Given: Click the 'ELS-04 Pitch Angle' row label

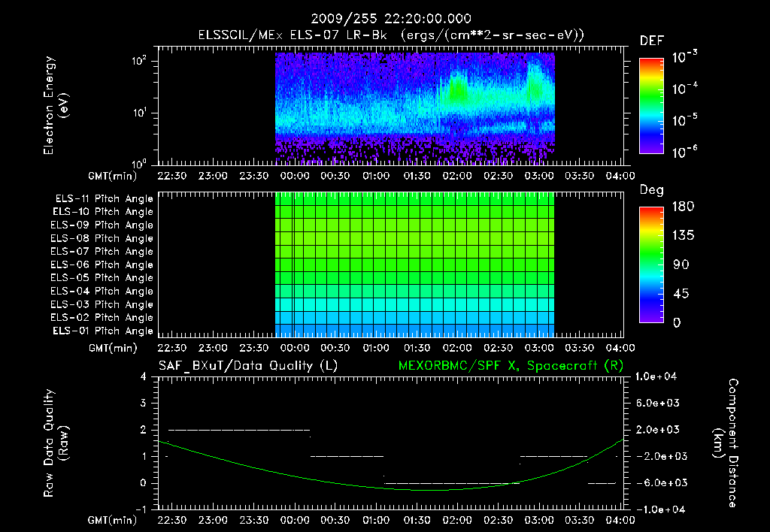Looking at the screenshot, I should click(x=102, y=292).
